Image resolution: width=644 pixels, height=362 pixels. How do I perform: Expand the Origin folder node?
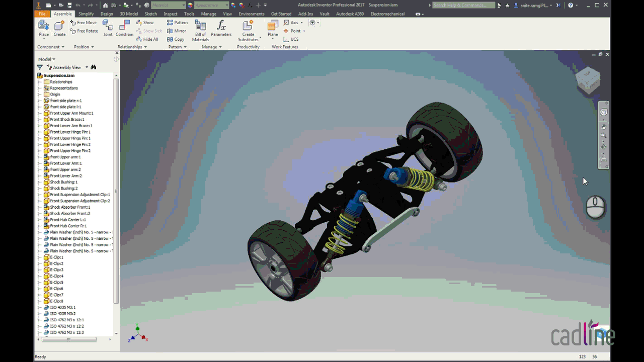tap(39, 95)
